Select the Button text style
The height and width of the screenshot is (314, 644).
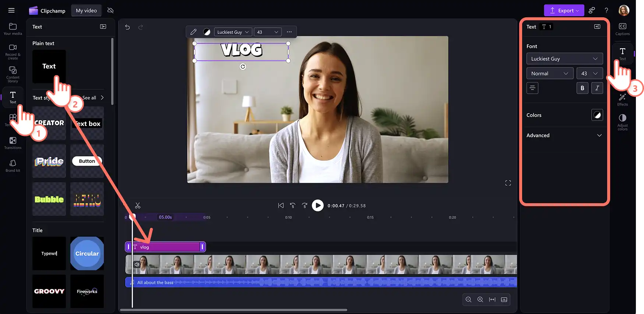click(87, 161)
